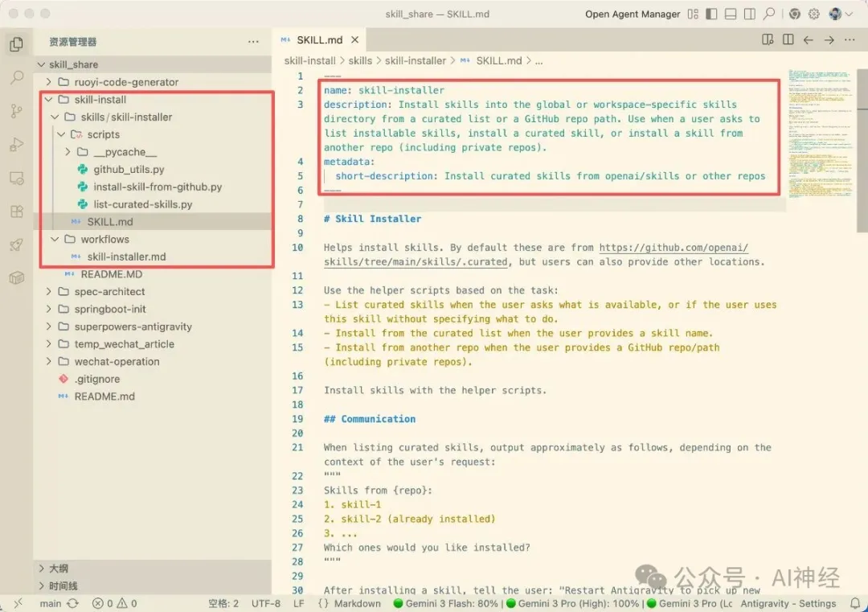868x612 pixels.
Task: Close the SKILL.md editor tab
Action: [354, 39]
